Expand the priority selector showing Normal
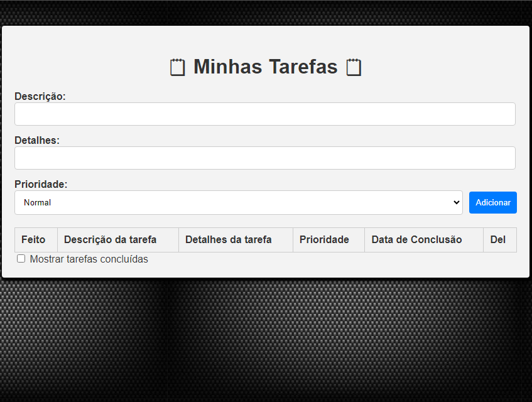Image resolution: width=532 pixels, height=402 pixels. tap(239, 202)
